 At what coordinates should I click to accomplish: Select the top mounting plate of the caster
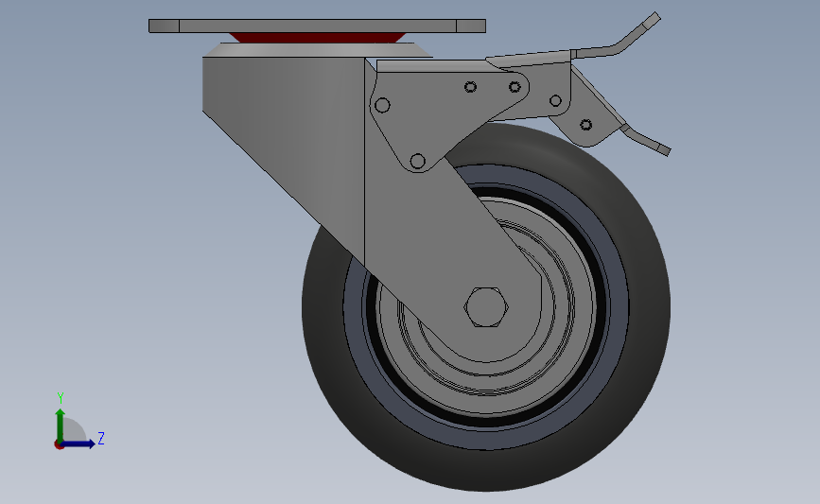tap(317, 26)
